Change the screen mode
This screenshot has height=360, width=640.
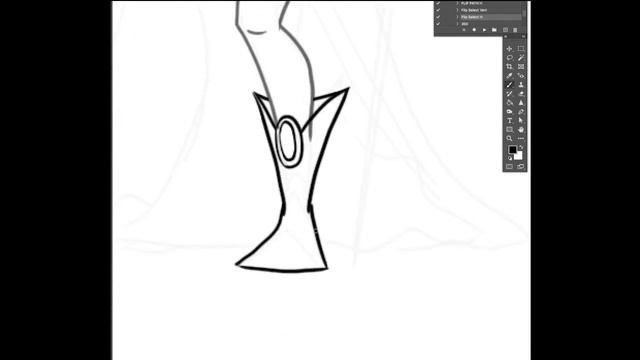pos(521,167)
